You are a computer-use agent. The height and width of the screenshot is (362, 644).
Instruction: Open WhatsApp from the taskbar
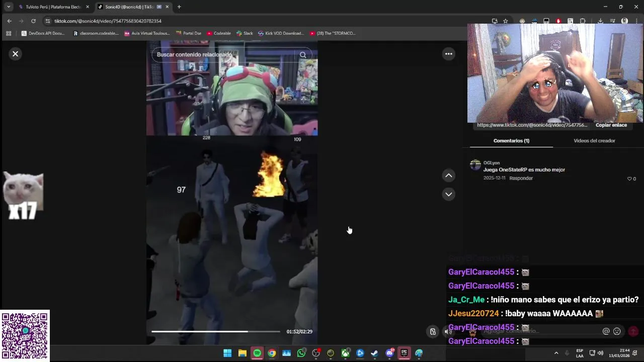point(301,353)
